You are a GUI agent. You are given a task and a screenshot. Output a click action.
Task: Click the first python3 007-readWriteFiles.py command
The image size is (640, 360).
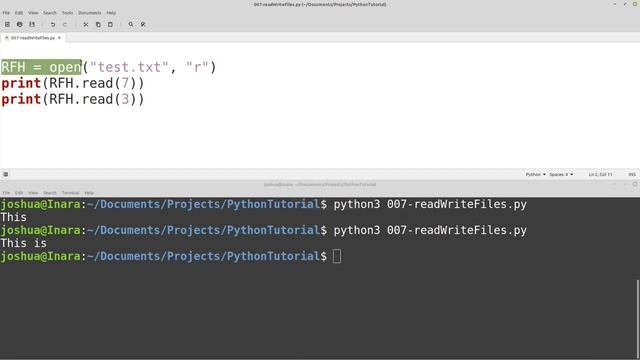(430, 204)
